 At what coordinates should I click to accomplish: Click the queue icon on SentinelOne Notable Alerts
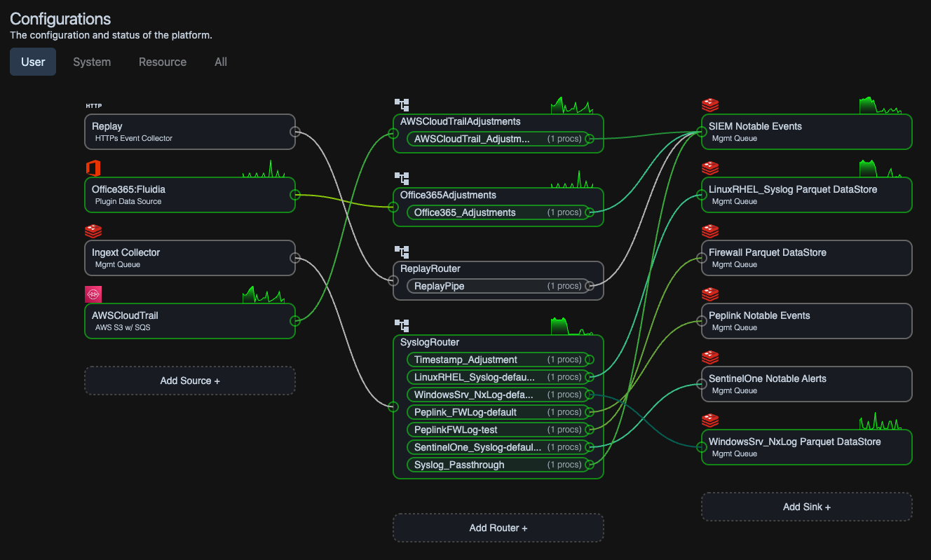point(710,357)
